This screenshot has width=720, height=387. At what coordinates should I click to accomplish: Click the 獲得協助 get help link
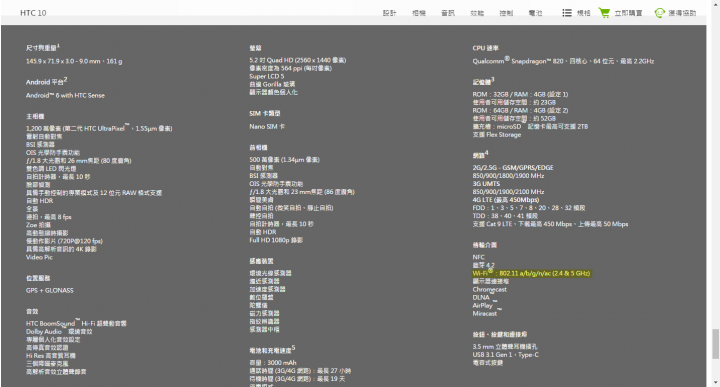click(682, 13)
